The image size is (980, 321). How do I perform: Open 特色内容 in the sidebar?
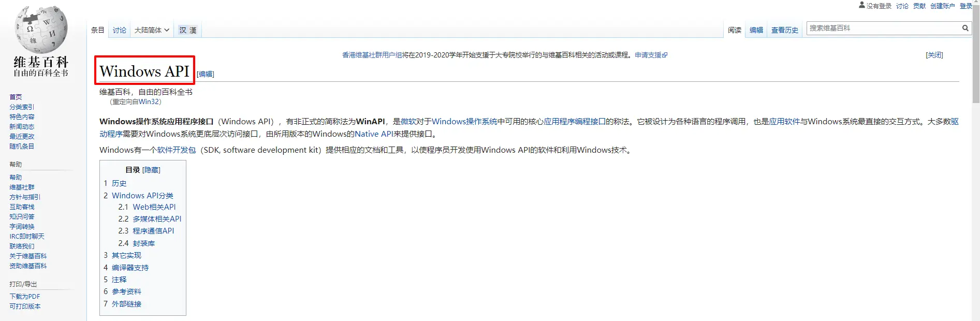click(22, 116)
